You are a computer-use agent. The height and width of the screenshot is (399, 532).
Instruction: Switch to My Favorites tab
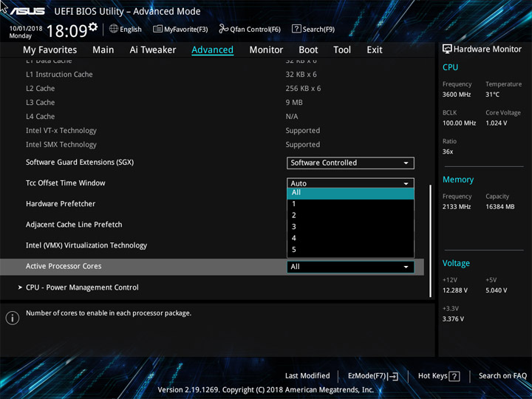pos(50,50)
